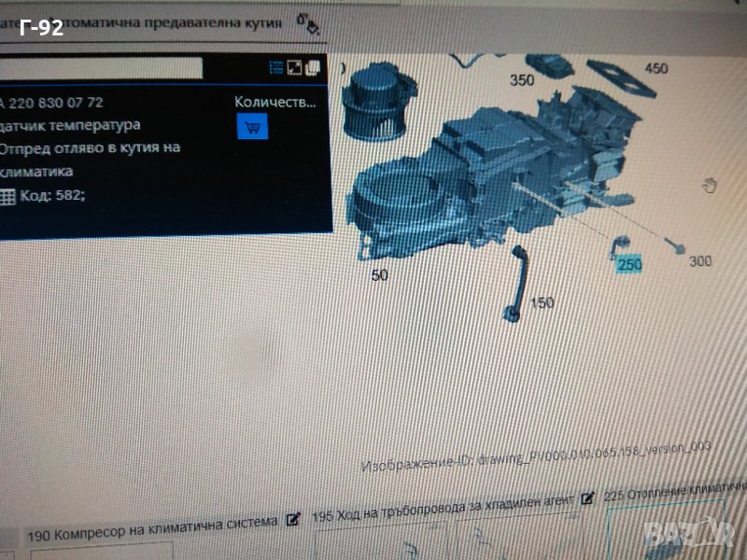Image resolution: width=747 pixels, height=560 pixels.
Task: Select highlighted callout 250 on the drawing
Action: tap(630, 265)
